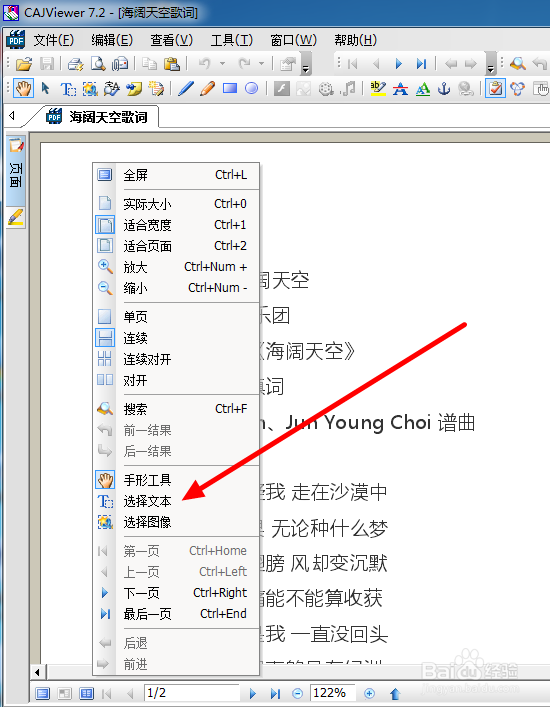
Task: Open the pencil annotation side panel tab
Action: [16, 217]
